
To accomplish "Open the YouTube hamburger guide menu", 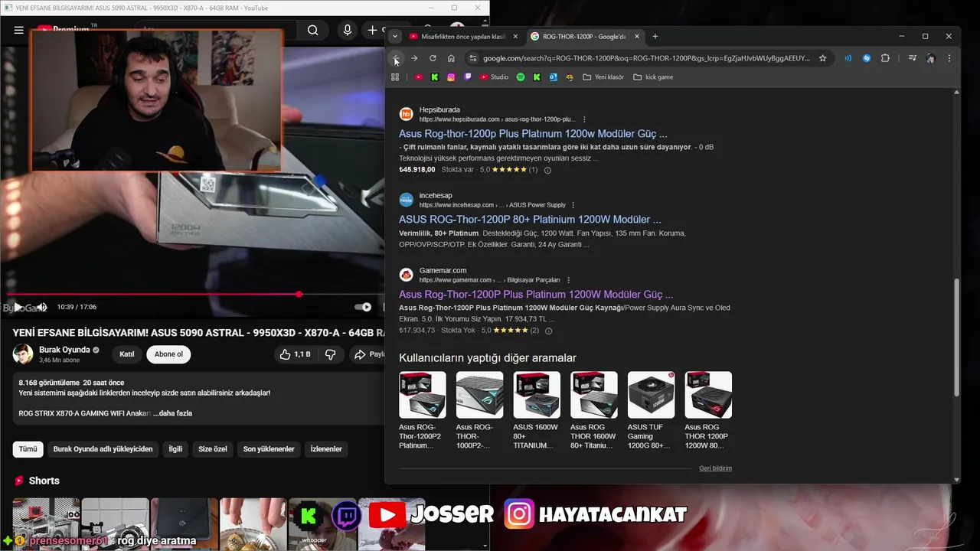I will 18,30.
